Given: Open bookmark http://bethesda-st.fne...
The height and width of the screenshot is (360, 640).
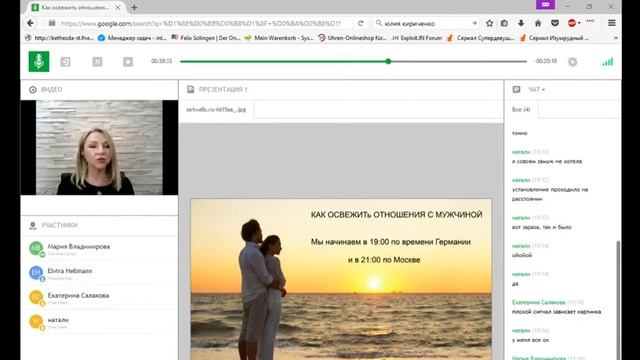Looking at the screenshot, I should click(x=60, y=38).
